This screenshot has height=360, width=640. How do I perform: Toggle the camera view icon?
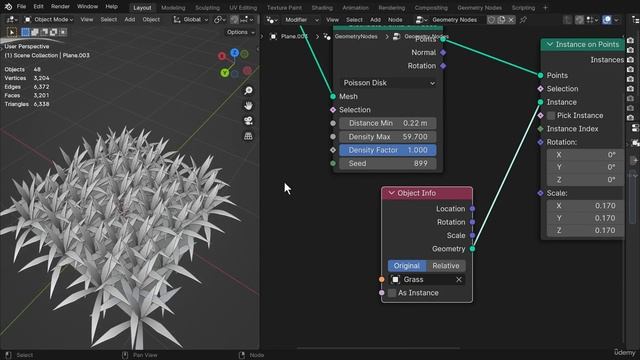click(x=248, y=121)
